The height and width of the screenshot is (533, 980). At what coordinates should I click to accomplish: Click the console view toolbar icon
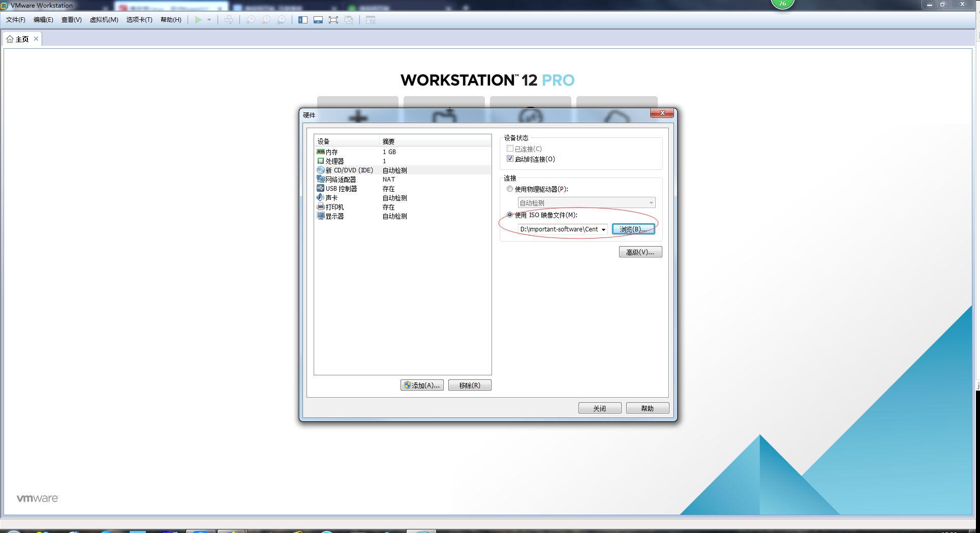point(371,20)
